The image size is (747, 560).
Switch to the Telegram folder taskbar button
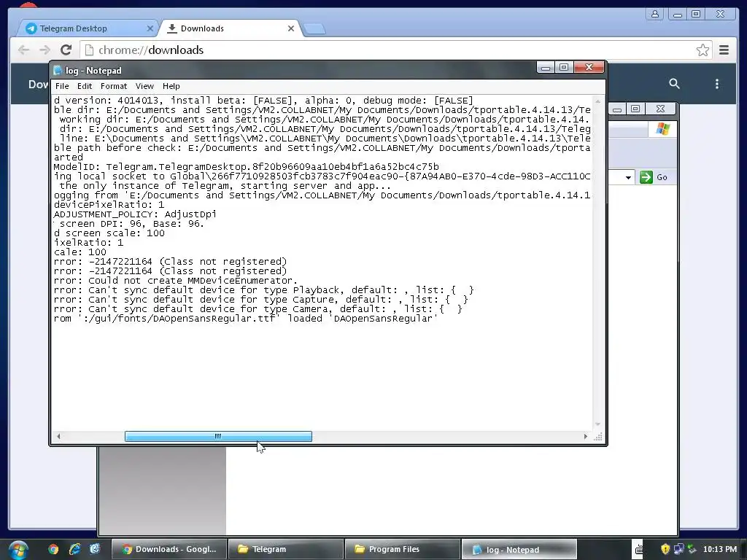(285, 550)
